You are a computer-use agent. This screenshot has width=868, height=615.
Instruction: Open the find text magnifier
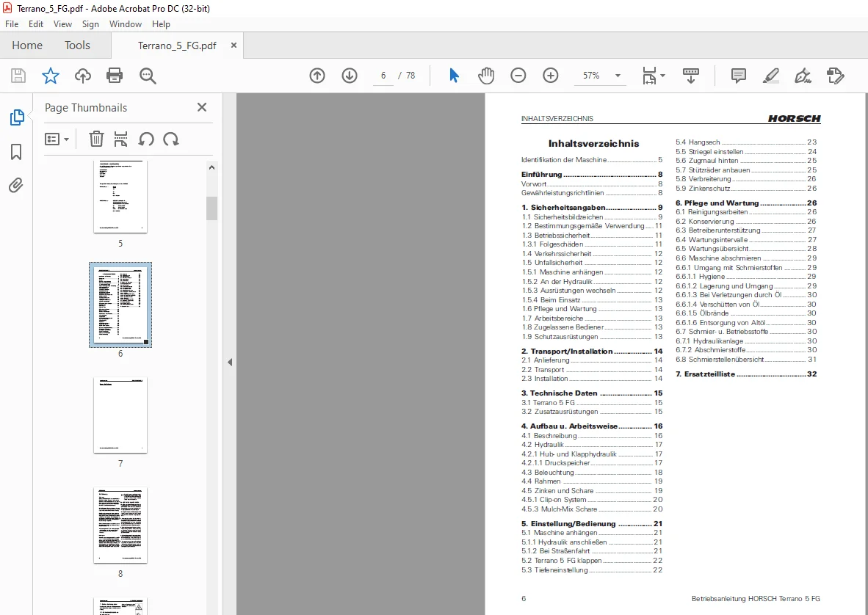point(148,76)
